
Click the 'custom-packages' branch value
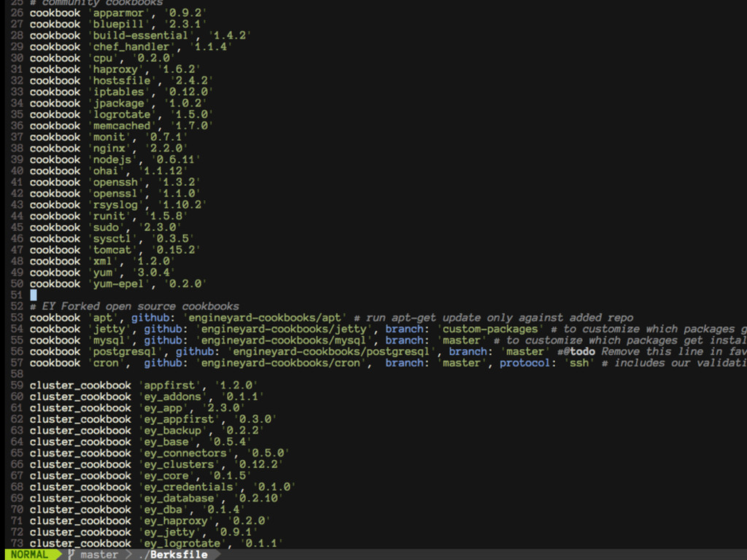[x=490, y=329]
